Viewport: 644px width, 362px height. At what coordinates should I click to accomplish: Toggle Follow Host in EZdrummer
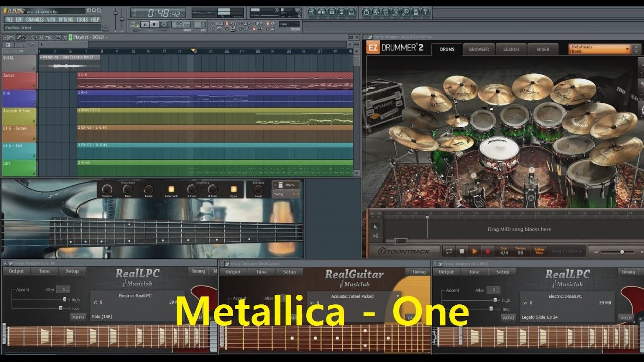click(x=539, y=250)
